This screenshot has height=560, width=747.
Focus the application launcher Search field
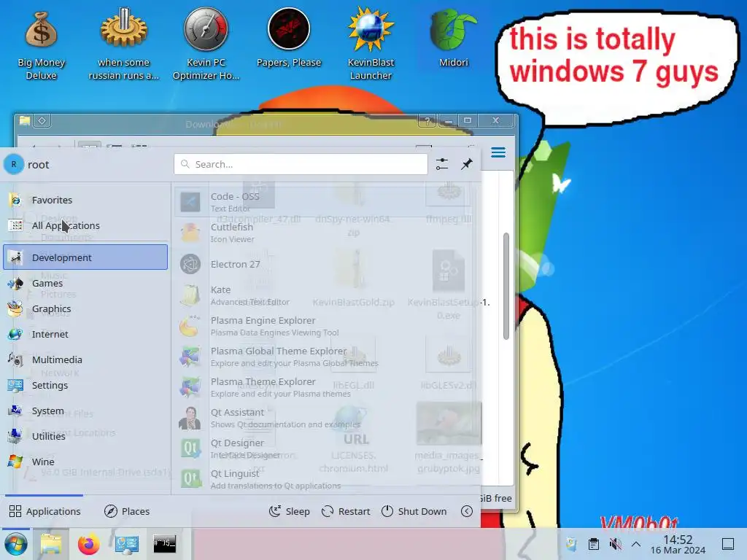click(301, 164)
